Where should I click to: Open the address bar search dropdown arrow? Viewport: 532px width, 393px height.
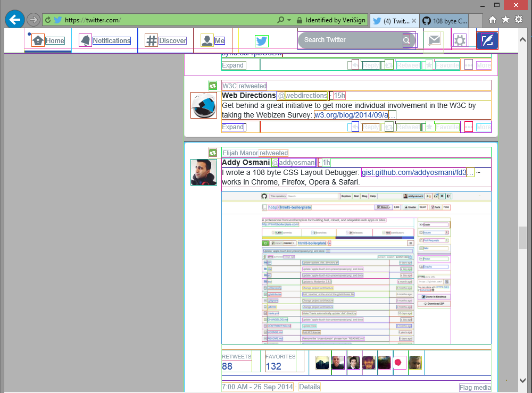pyautogui.click(x=289, y=20)
